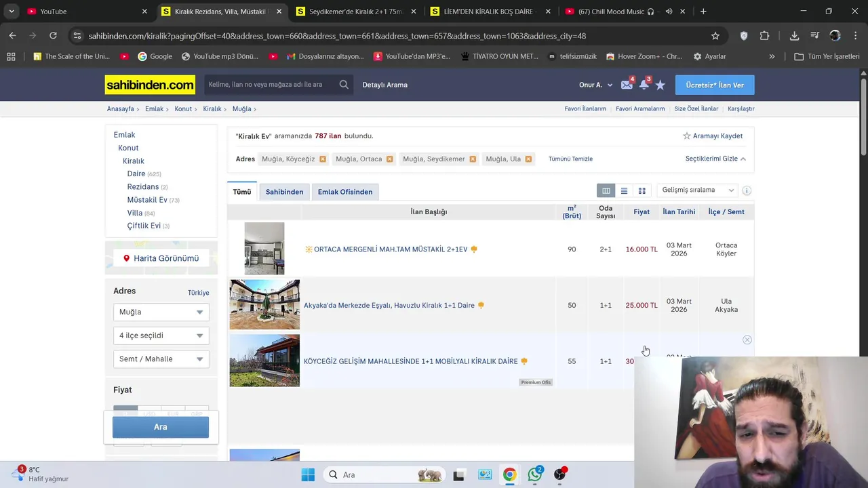Remove the Muğla, Seydikemer address filter
Viewport: 868px width, 488px height.
pyautogui.click(x=473, y=159)
